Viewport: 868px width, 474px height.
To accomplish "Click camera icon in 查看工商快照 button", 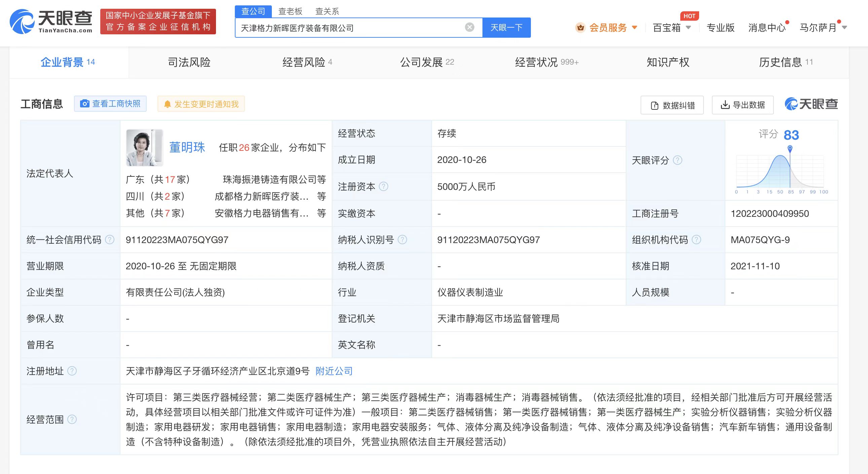I will click(84, 103).
